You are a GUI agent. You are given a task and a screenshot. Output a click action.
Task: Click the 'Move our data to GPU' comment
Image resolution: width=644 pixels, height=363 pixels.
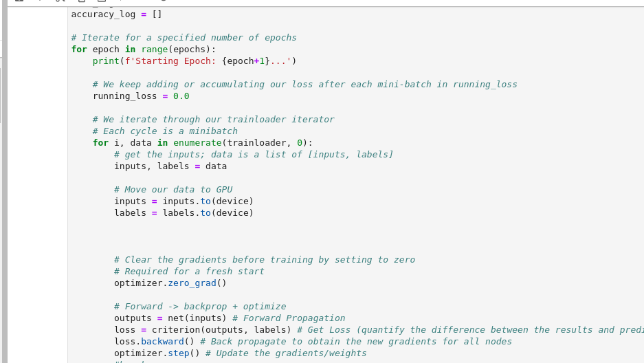(173, 190)
